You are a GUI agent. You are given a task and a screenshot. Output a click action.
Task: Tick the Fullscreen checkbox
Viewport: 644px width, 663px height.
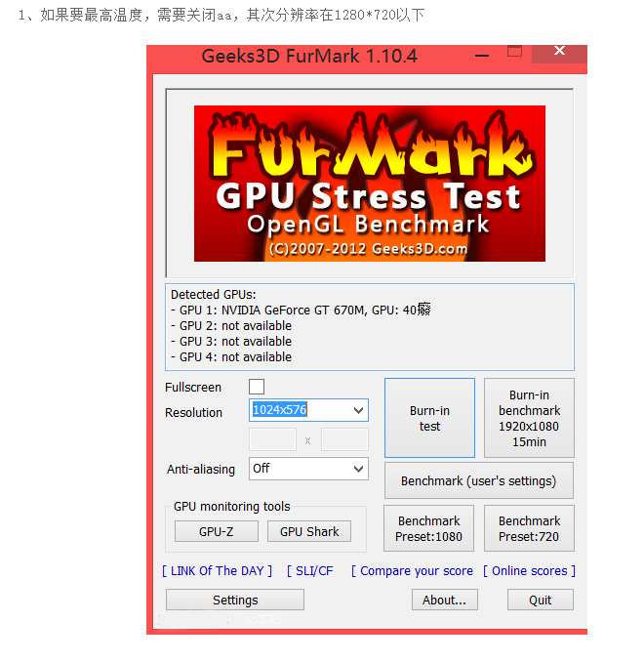point(256,387)
